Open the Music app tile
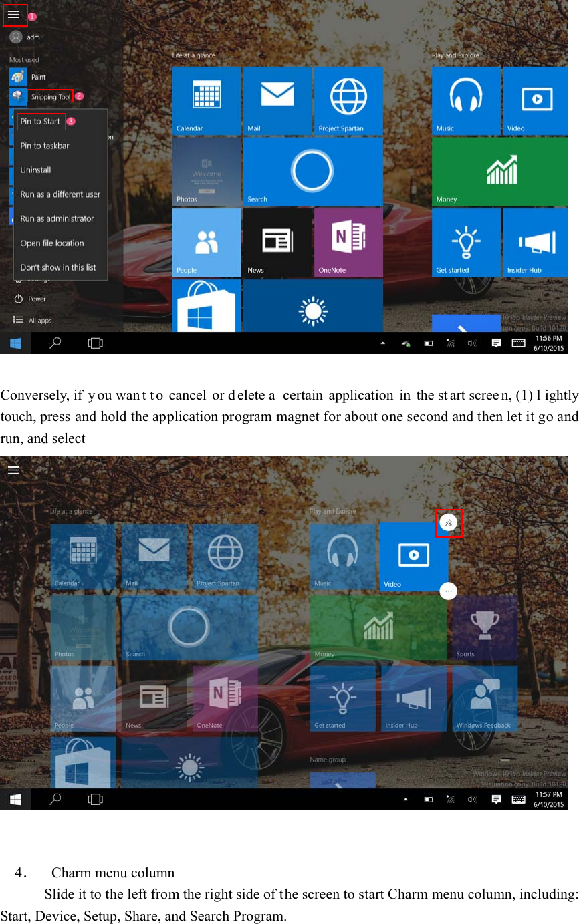 tap(466, 100)
